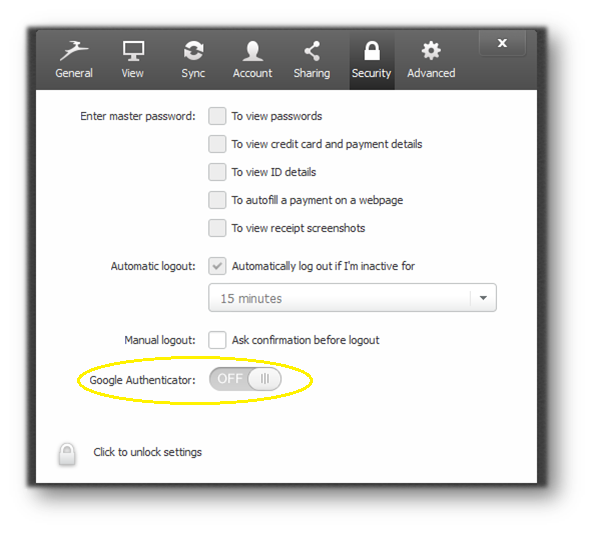Click the 'Enter master password:' label
Viewport: 595px width, 535px height.
pyautogui.click(x=138, y=116)
